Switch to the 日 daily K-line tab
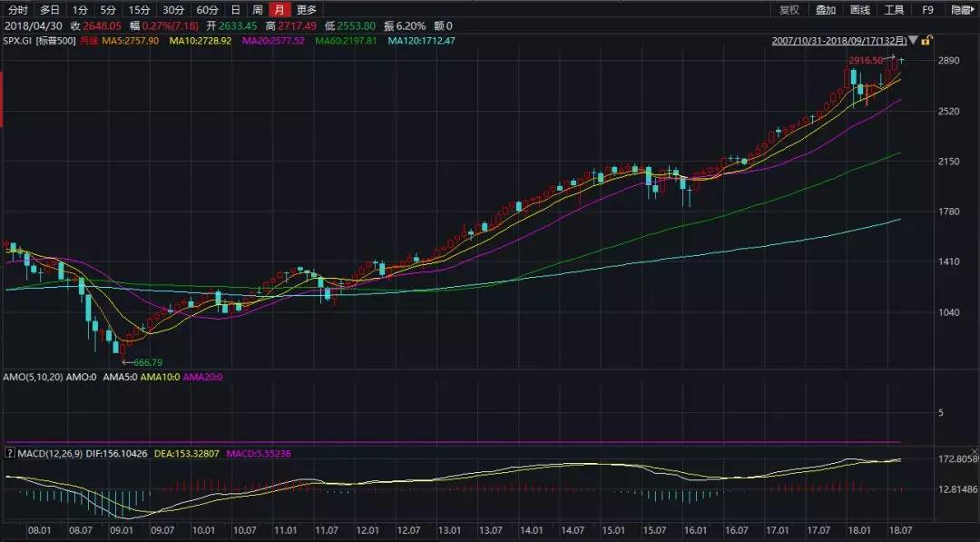This screenshot has width=980, height=542. [235, 9]
